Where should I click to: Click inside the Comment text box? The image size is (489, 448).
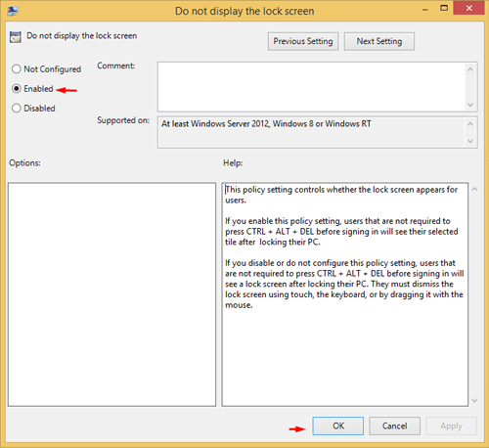(311, 87)
